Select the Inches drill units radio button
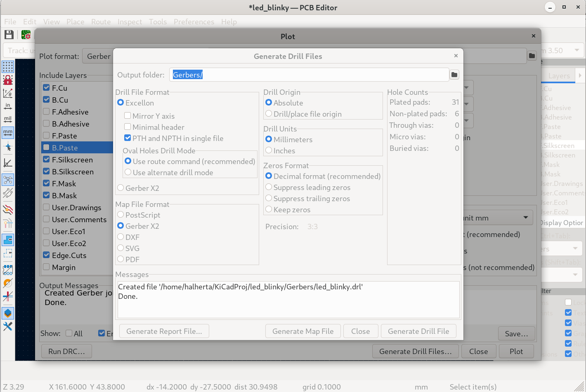586x392 pixels. pos(269,150)
